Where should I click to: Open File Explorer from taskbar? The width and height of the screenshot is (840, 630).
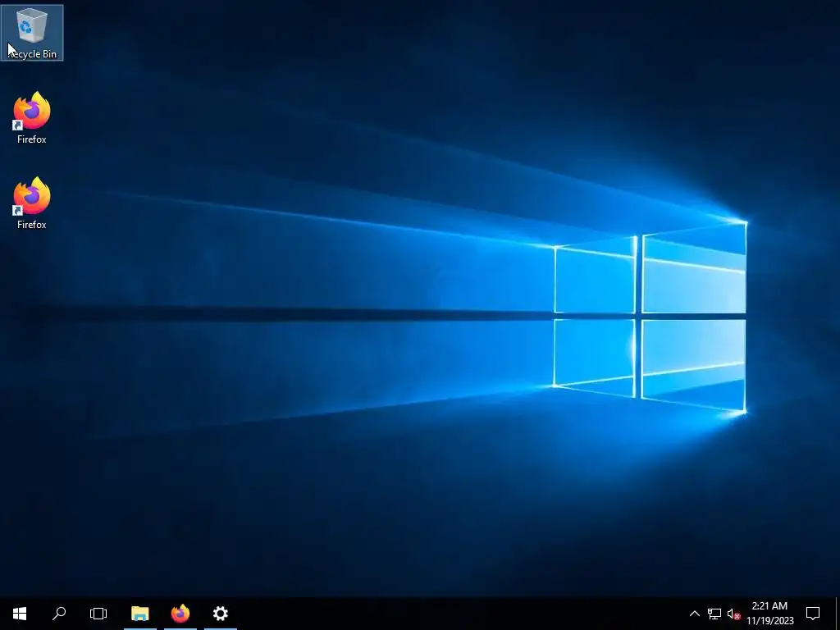coord(139,614)
